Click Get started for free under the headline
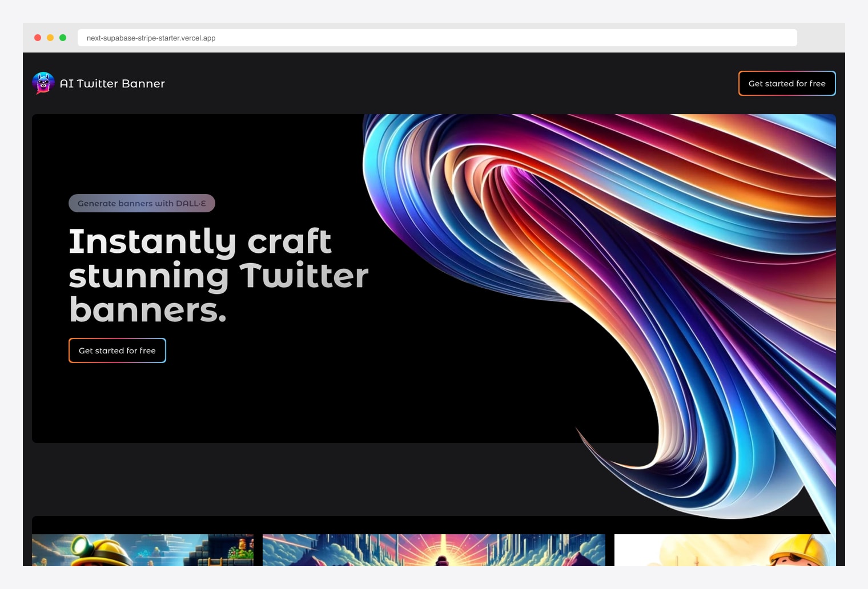Image resolution: width=868 pixels, height=589 pixels. pos(117,350)
